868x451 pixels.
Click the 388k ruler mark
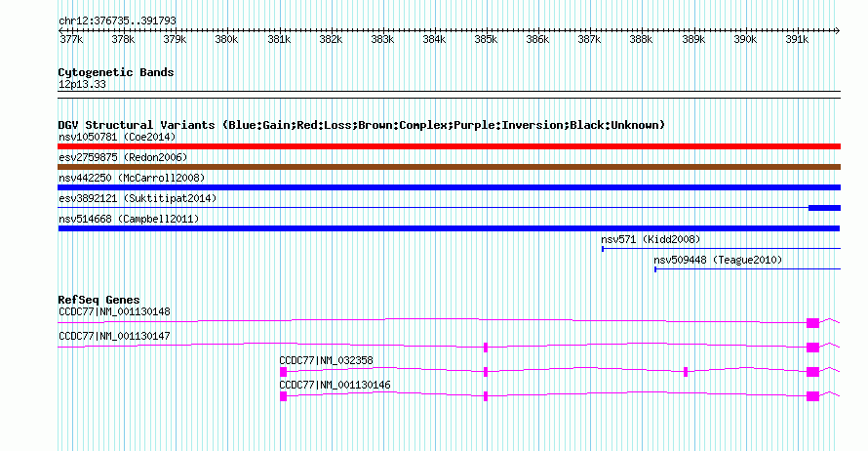[x=641, y=39]
